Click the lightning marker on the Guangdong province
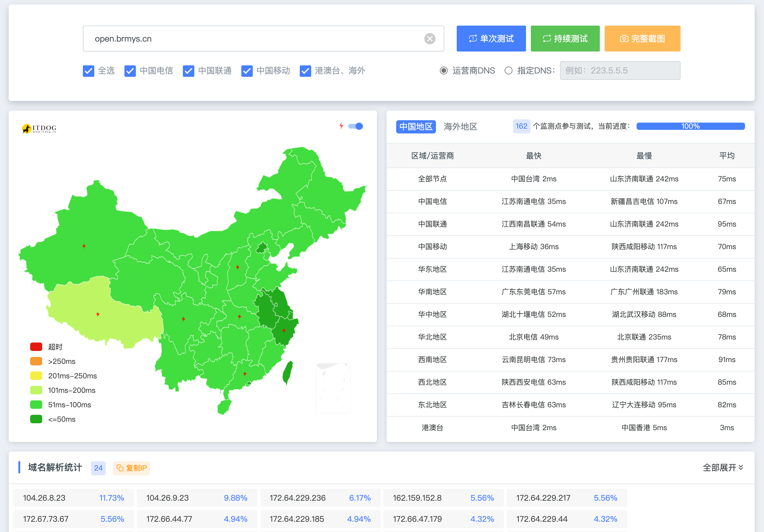This screenshot has height=532, width=764. point(245,374)
